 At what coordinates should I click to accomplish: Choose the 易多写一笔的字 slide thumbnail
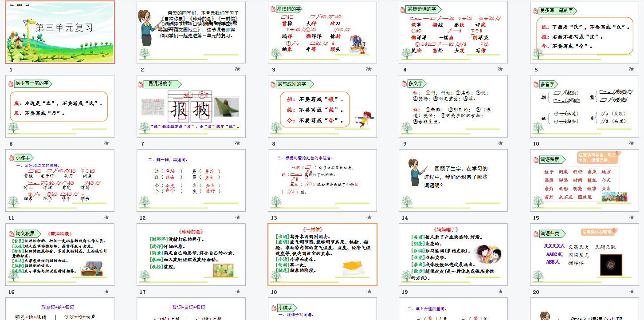(x=585, y=32)
